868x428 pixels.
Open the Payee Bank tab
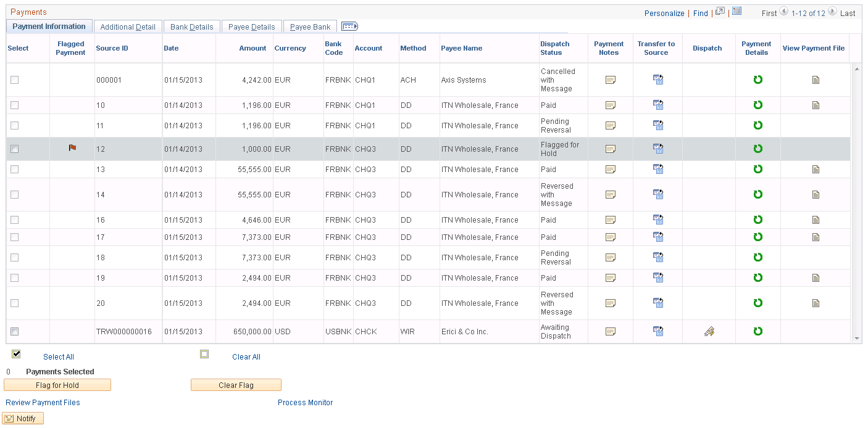310,26
